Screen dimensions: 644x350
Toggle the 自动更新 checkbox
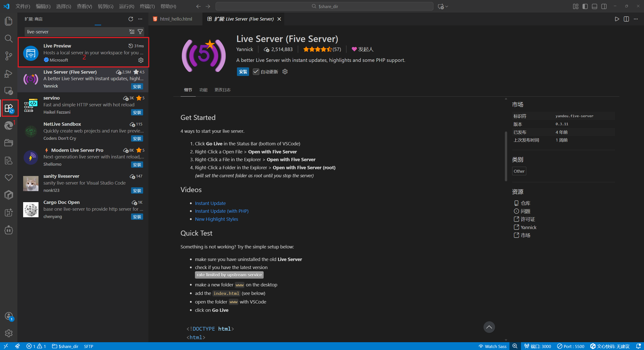[x=256, y=72]
